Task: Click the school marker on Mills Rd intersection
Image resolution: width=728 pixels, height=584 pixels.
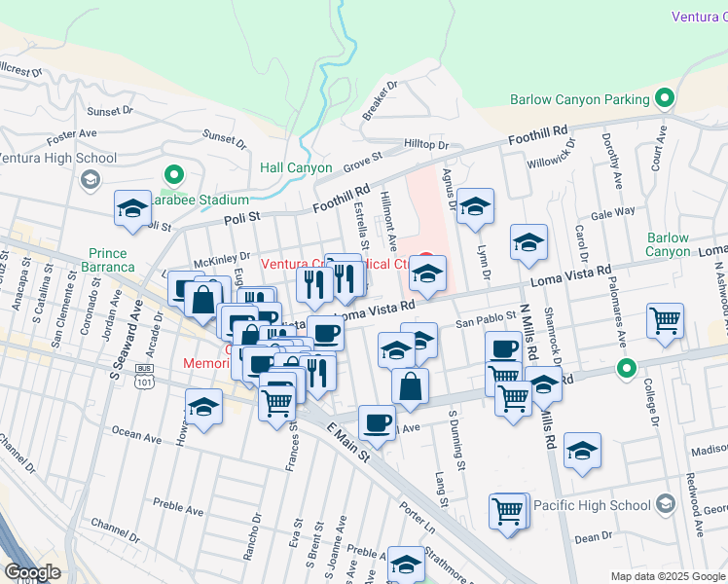Action: [x=544, y=388]
